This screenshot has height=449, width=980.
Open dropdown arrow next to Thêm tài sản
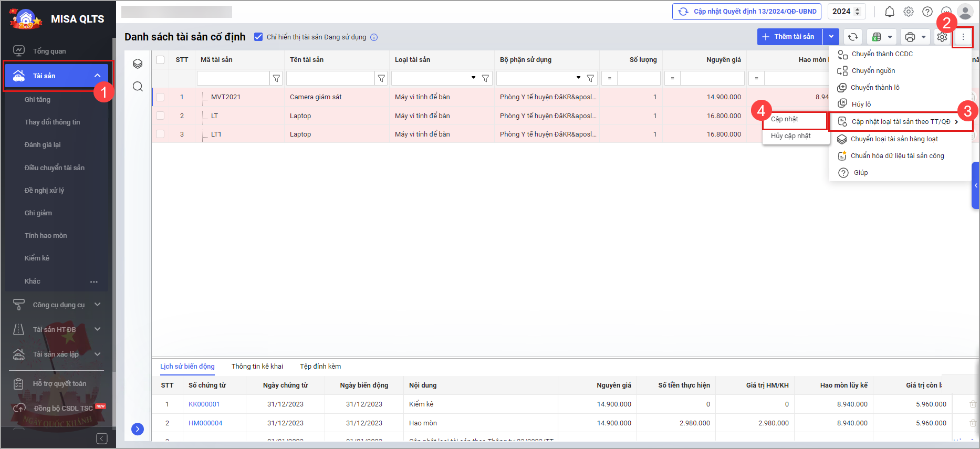pos(831,37)
